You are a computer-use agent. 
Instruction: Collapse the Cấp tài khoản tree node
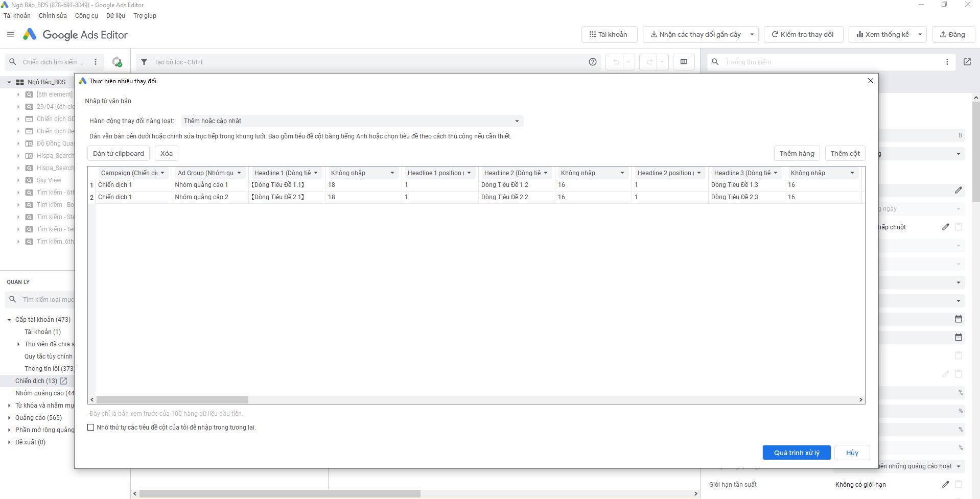(9, 320)
